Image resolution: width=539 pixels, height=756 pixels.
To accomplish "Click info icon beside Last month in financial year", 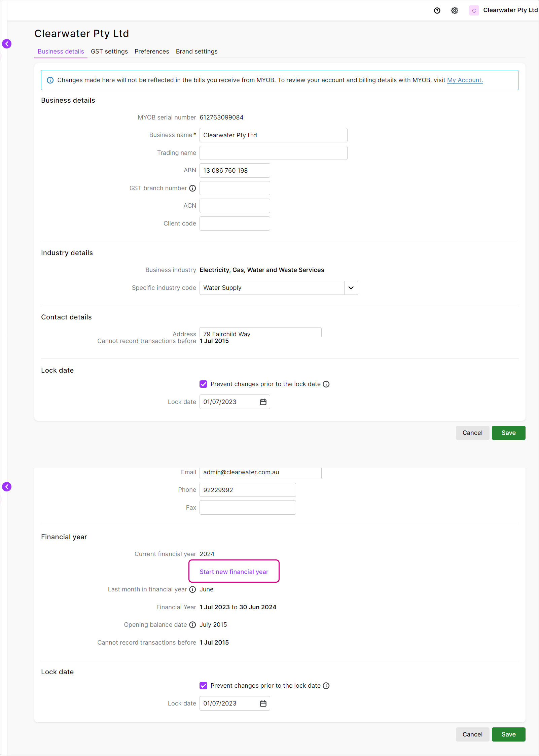I will (192, 589).
